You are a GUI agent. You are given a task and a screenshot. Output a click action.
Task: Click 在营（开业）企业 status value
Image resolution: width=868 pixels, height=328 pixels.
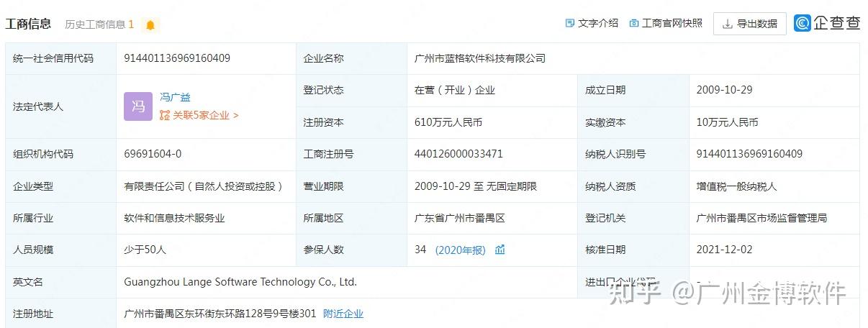click(455, 90)
